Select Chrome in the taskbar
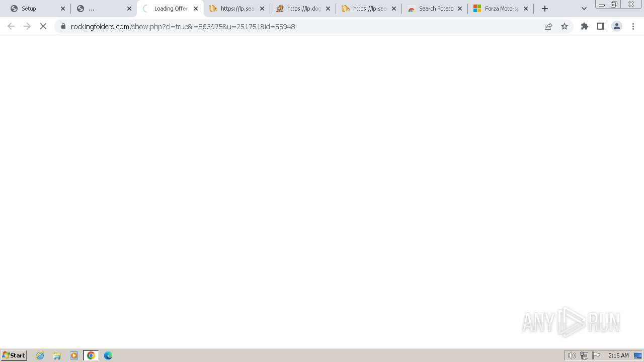Viewport: 644px width, 362px height. [x=91, y=355]
